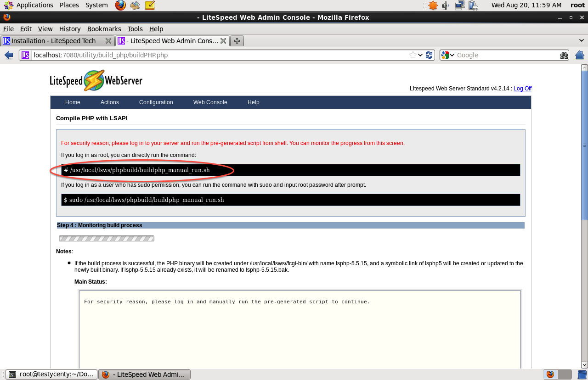Screen dimensions: 588x380
Task: Open Web Console in the LiteSpeed navigation bar
Action: pos(210,102)
